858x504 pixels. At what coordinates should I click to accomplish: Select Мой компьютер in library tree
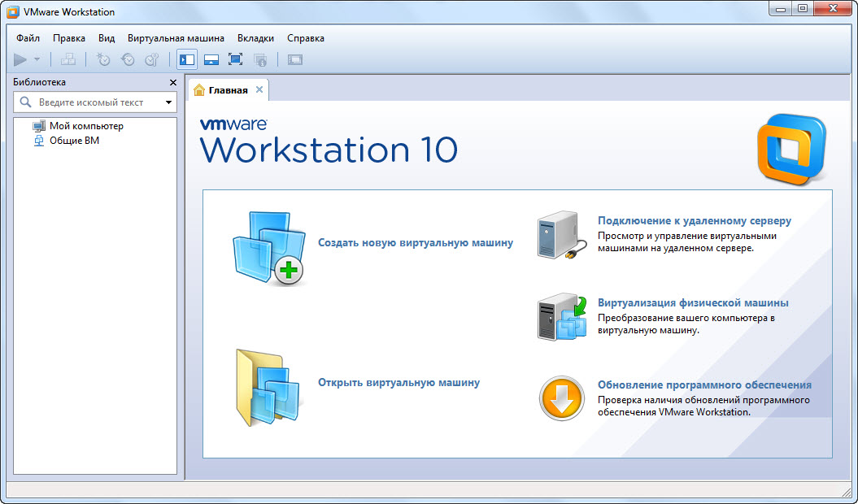[x=85, y=126]
